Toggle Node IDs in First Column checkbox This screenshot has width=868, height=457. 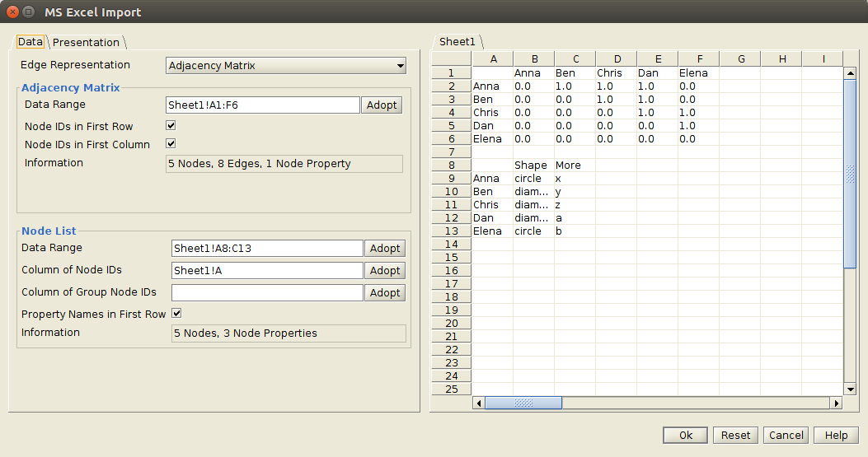pos(171,144)
